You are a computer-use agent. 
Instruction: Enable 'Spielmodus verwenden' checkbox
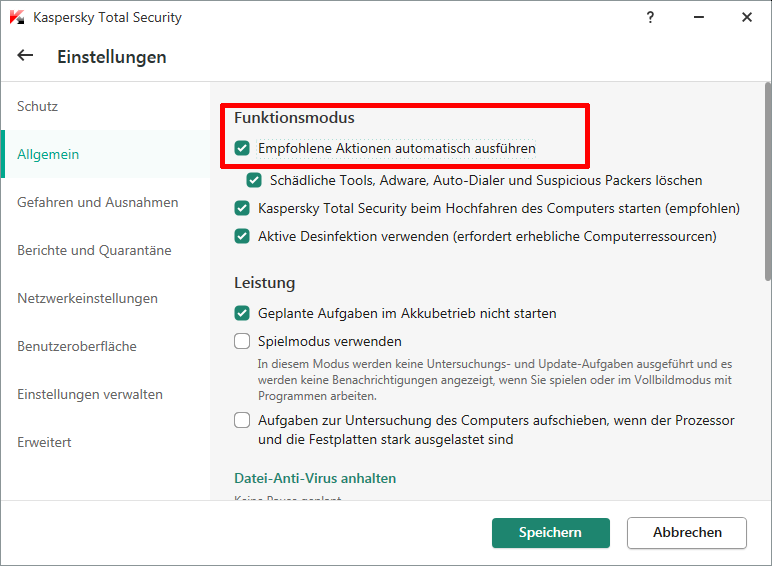point(242,341)
